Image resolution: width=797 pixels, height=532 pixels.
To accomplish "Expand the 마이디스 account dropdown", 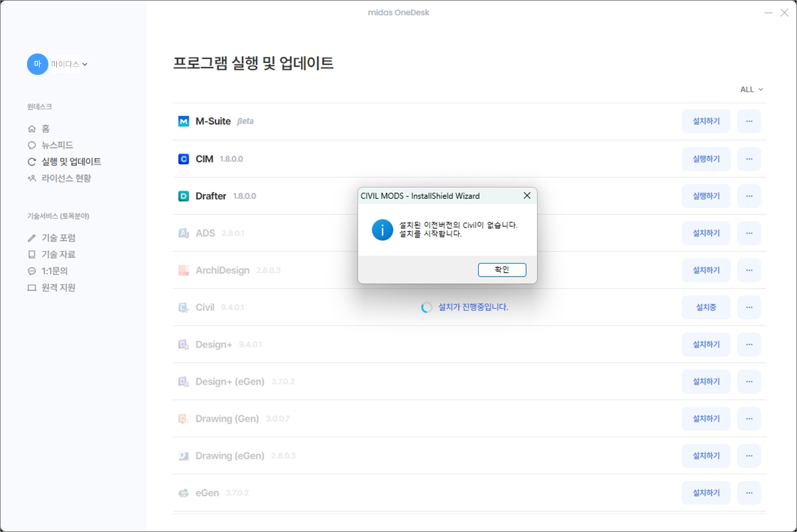I will (x=85, y=64).
